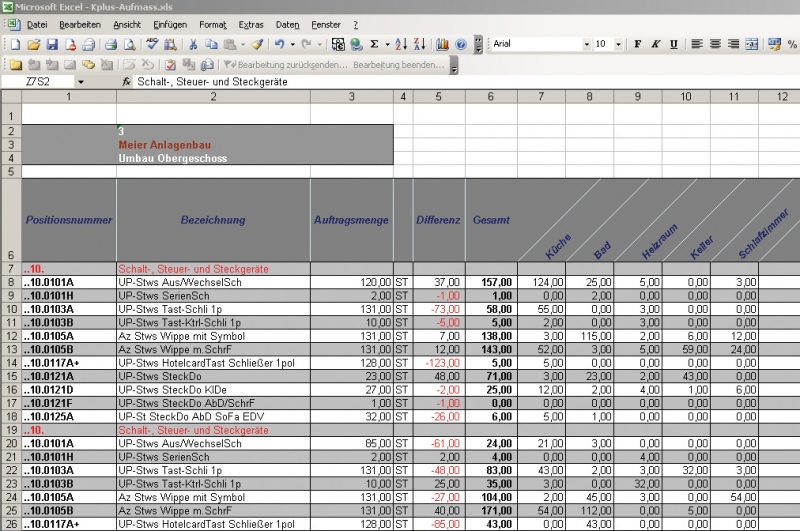
Task: Cut selection with the scissors icon
Action: (x=193, y=45)
